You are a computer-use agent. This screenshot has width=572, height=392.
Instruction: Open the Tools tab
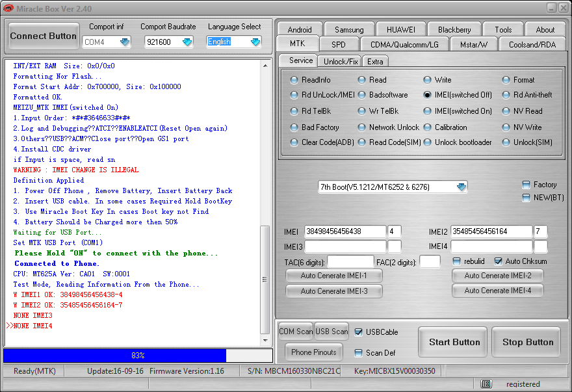coord(503,29)
